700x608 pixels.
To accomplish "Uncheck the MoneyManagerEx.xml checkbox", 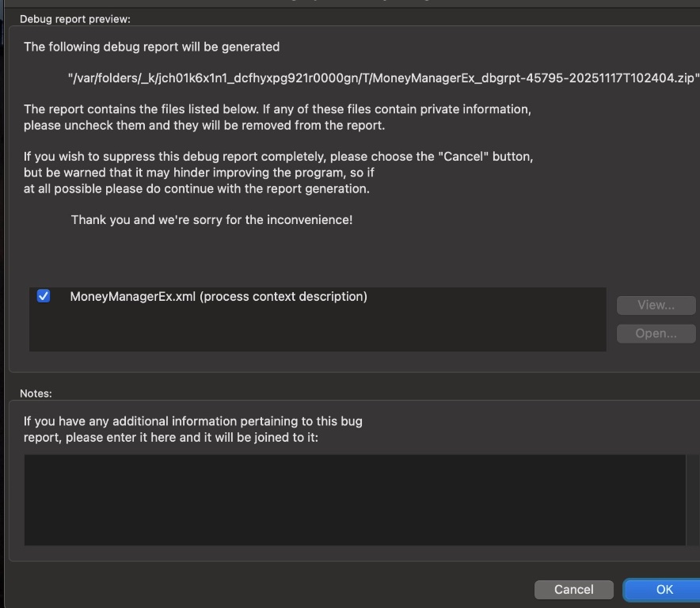I will [x=44, y=296].
